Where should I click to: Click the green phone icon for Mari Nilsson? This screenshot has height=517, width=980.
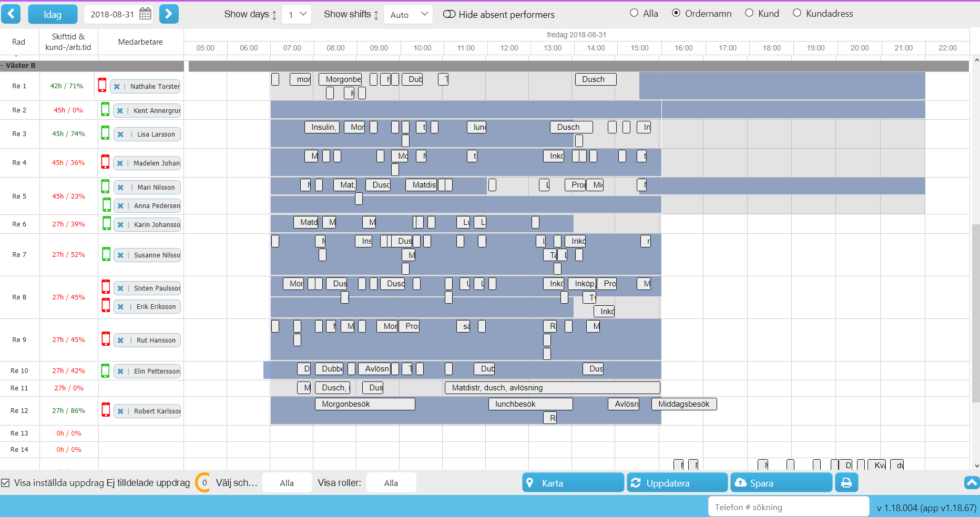105,186
